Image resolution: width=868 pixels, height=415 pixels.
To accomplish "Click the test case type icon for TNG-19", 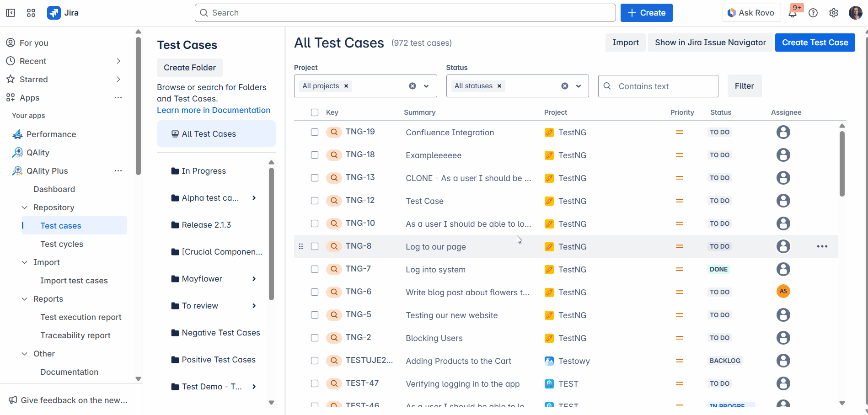I will (x=334, y=132).
